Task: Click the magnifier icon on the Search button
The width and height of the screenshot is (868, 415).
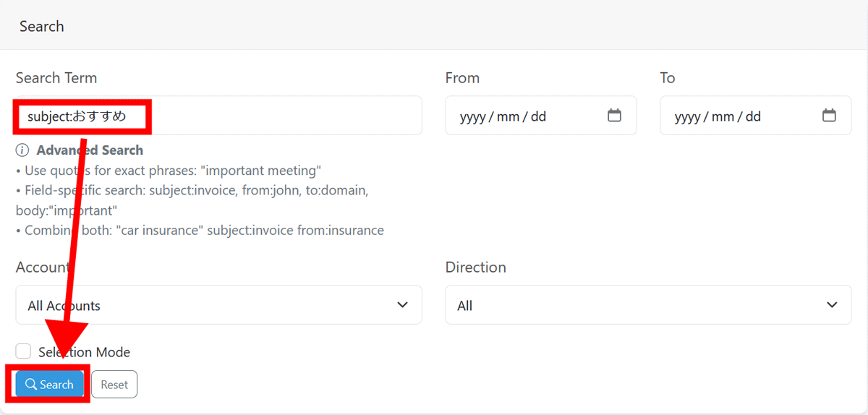Action: pyautogui.click(x=31, y=385)
